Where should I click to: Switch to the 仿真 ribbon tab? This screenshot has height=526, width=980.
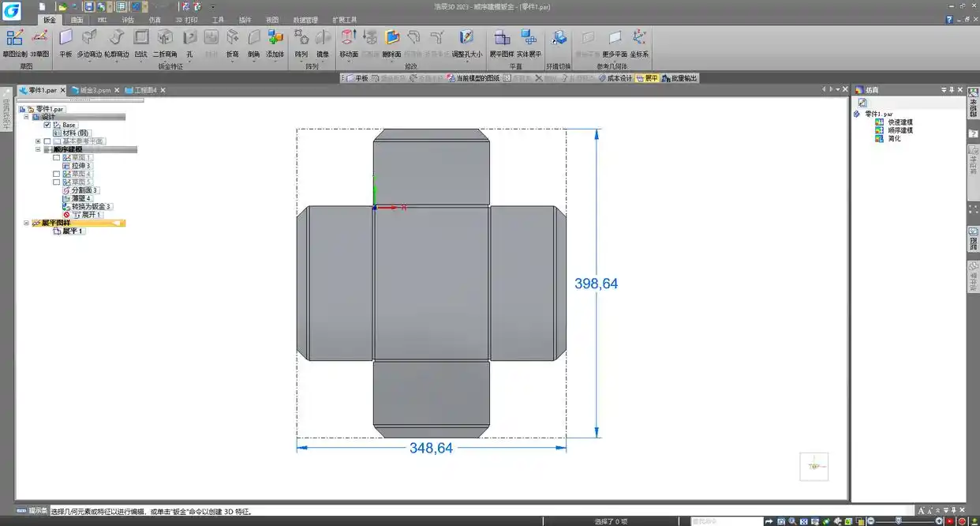coord(155,19)
